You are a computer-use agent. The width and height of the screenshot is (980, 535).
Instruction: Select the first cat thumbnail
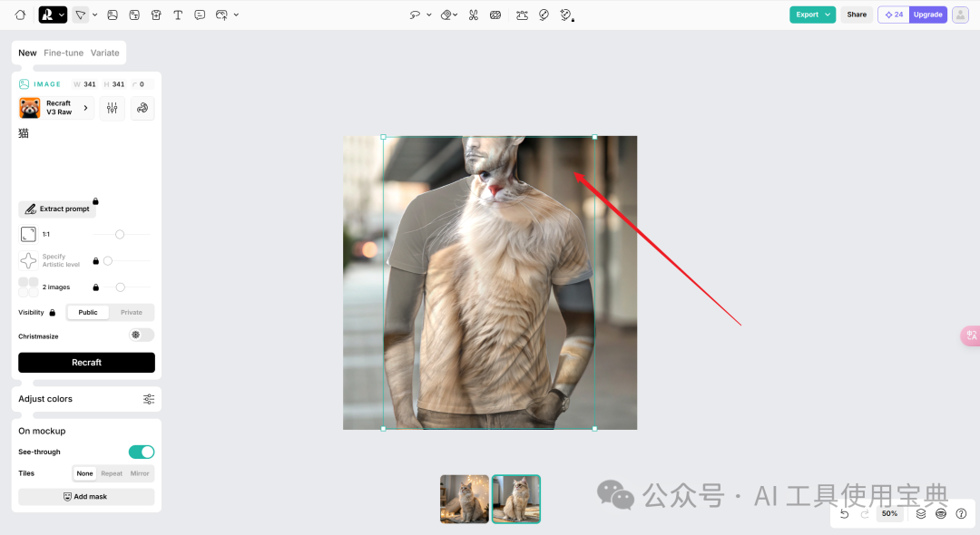coord(465,499)
